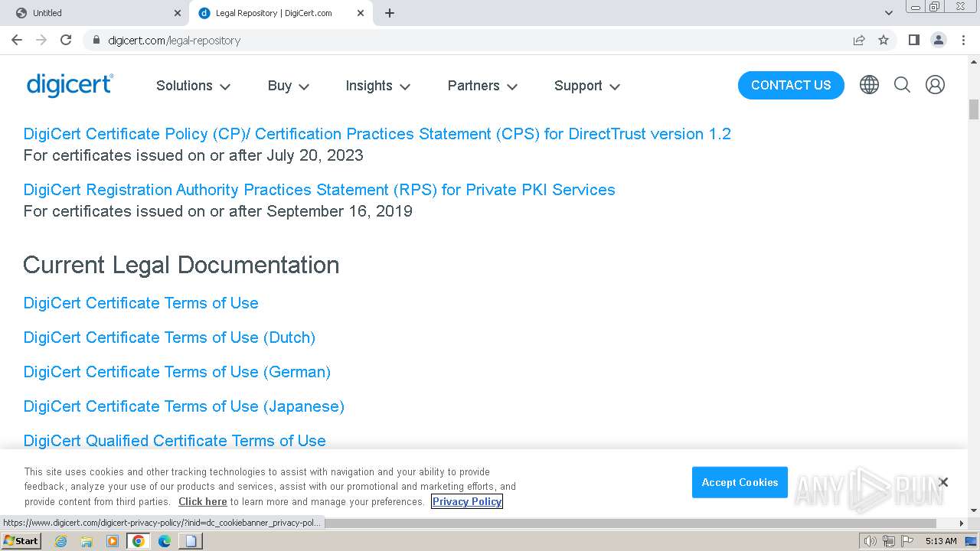Expand the Partners menu
This screenshot has height=551, width=980.
click(x=482, y=86)
